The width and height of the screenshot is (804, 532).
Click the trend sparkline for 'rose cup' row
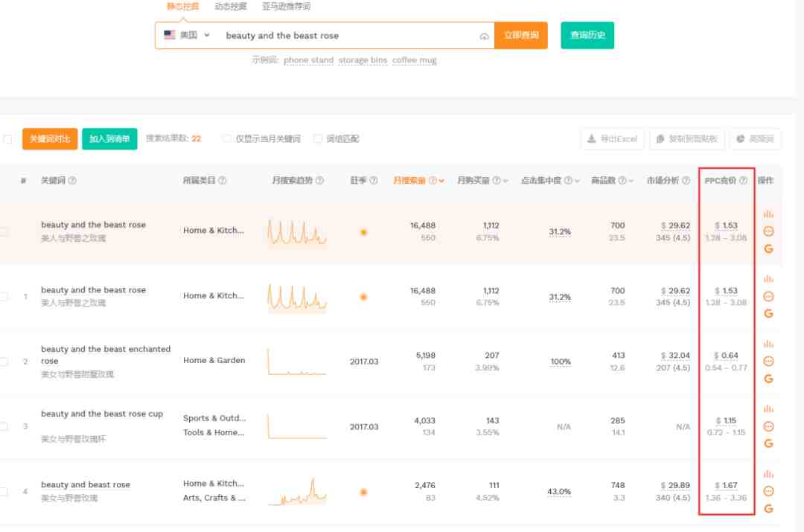297,426
